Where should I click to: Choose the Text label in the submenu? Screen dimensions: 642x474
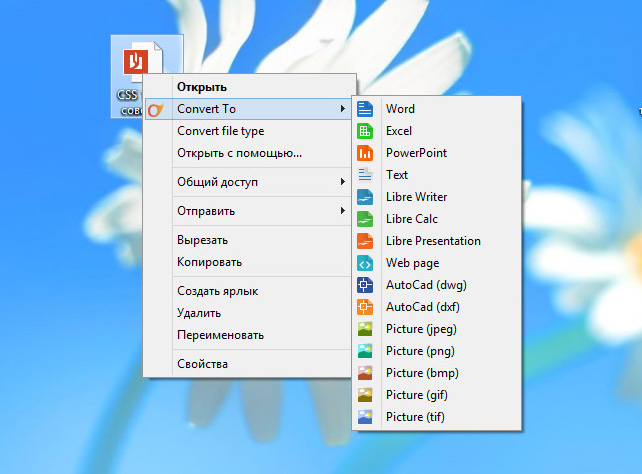[397, 175]
